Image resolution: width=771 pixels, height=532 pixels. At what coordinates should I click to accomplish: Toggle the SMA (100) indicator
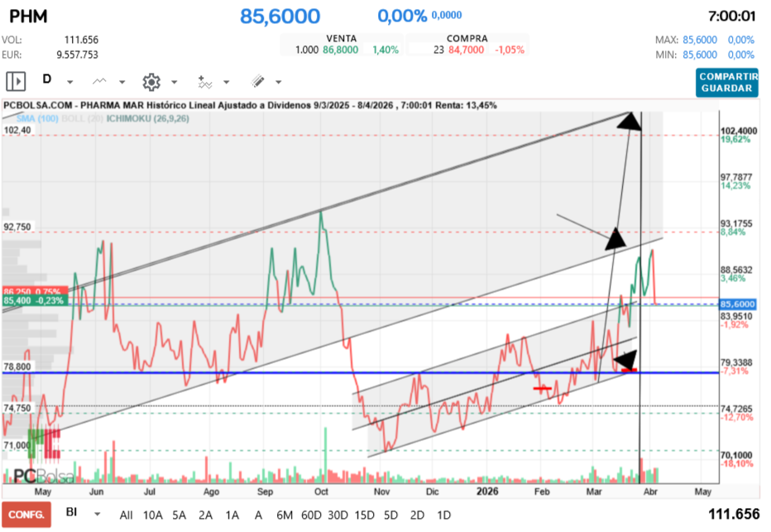click(x=37, y=118)
